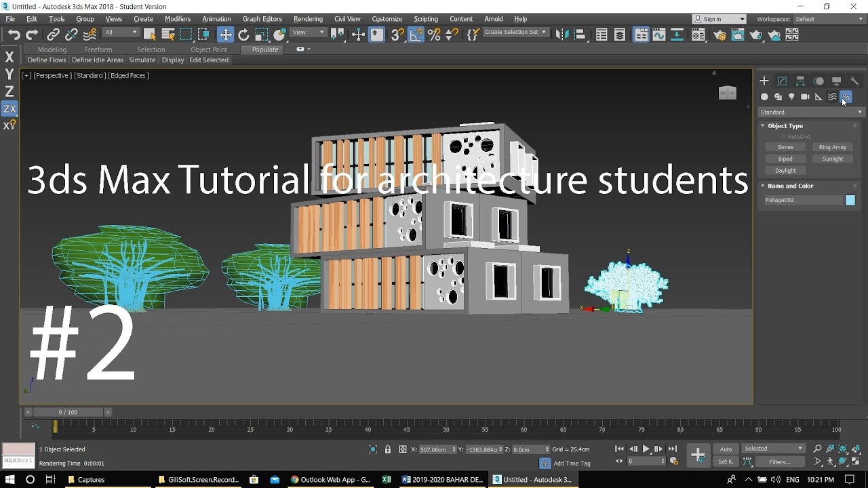The width and height of the screenshot is (868, 488).
Task: Toggle the 3D Snaps button
Action: [398, 35]
